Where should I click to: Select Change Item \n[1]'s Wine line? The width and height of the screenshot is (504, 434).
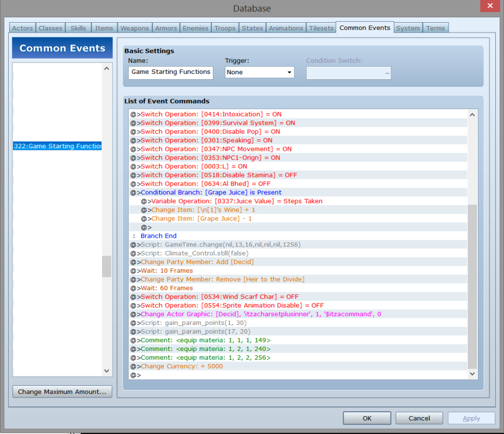coord(298,209)
